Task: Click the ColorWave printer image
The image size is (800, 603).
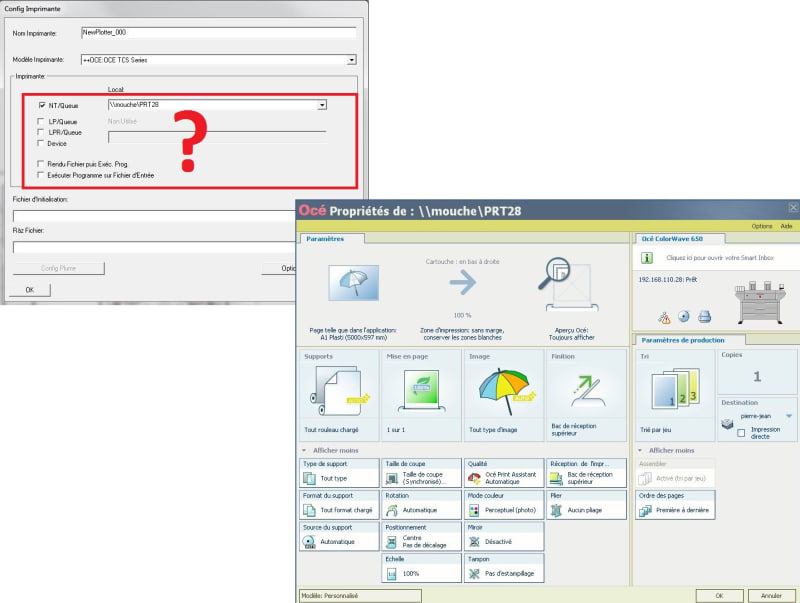Action: (760, 302)
